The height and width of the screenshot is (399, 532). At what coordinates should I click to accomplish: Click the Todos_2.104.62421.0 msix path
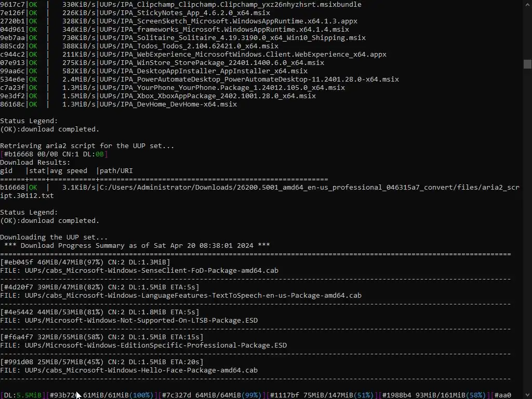[x=189, y=46]
